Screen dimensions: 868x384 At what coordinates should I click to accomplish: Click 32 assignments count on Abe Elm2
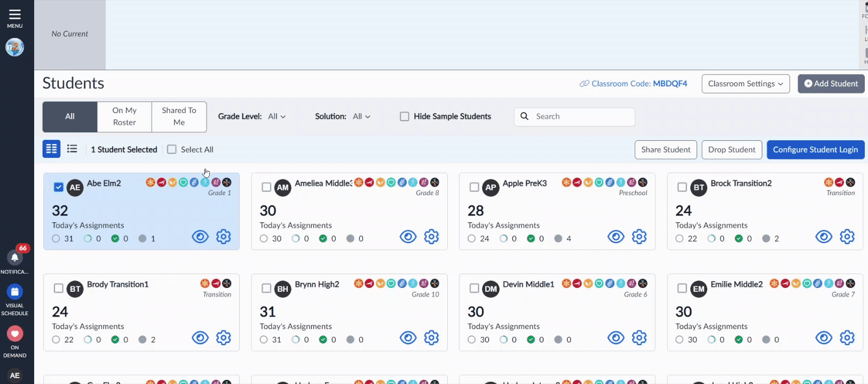point(60,211)
